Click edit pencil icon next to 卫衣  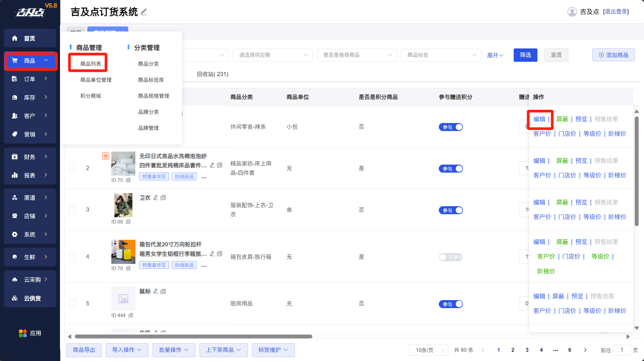156,198
